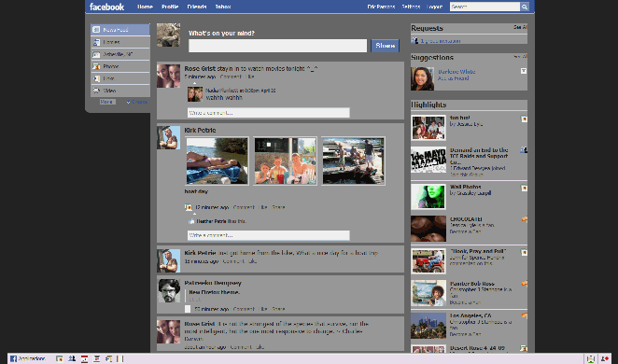Open the dock photo thumbnail
Viewport: 618px width, 364px height.
353,161
